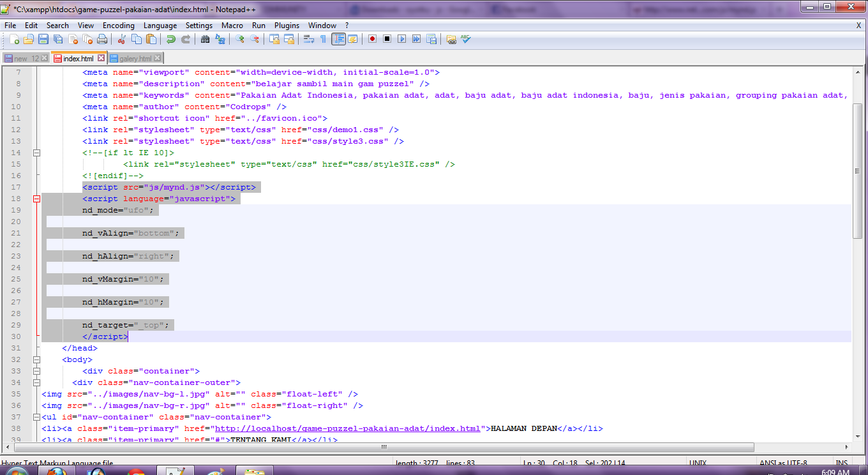Run a macro multiple times icon

pyautogui.click(x=416, y=39)
